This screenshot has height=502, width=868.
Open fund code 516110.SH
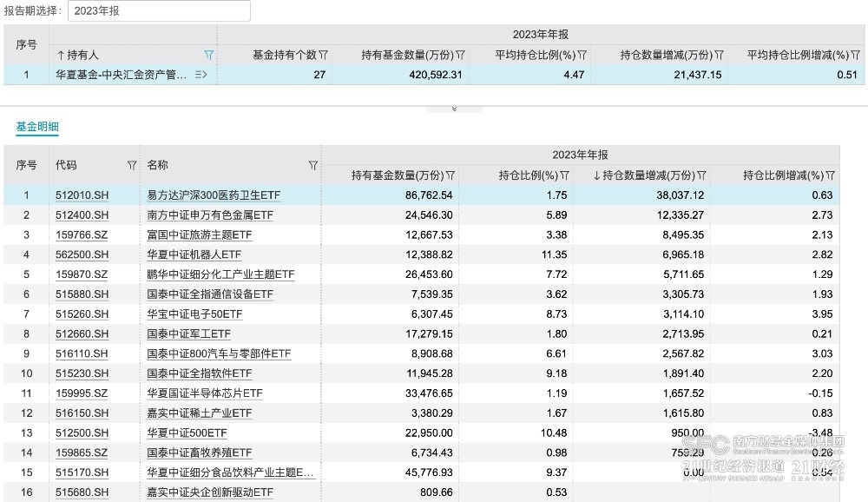point(82,353)
